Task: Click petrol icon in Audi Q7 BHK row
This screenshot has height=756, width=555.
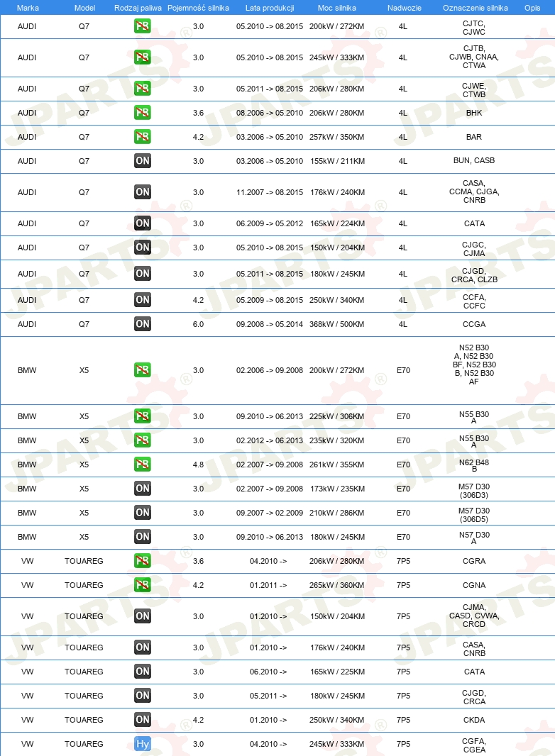Action: pyautogui.click(x=143, y=113)
